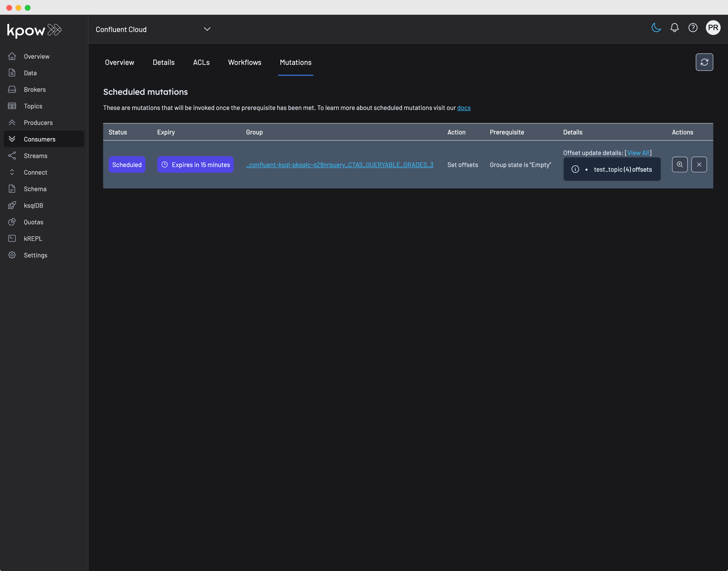Screen dimensions: 728x571
Task: Open the Quotas panel
Action: [33, 222]
